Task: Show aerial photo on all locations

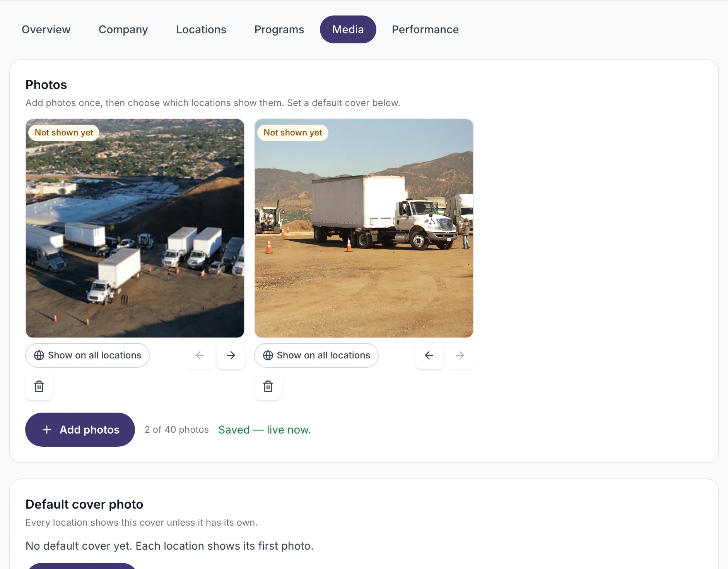Action: (87, 355)
